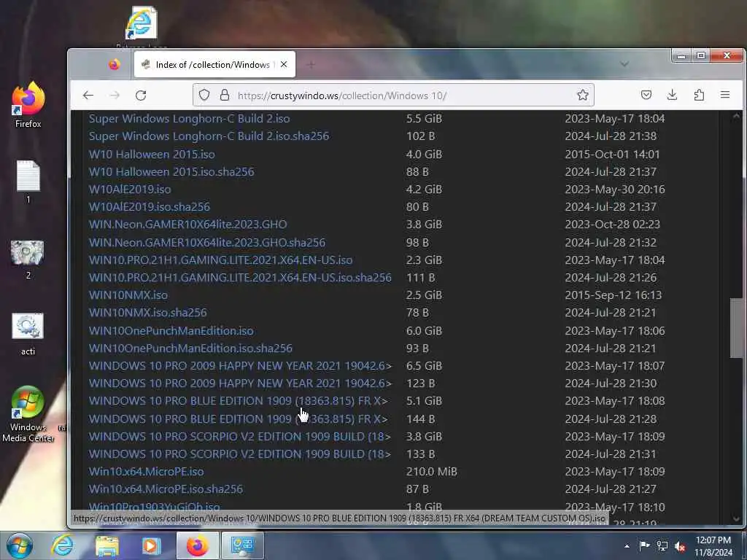Open W10AIE2019.iso.sha256 link
Viewport: 747px width, 560px height.
149,206
